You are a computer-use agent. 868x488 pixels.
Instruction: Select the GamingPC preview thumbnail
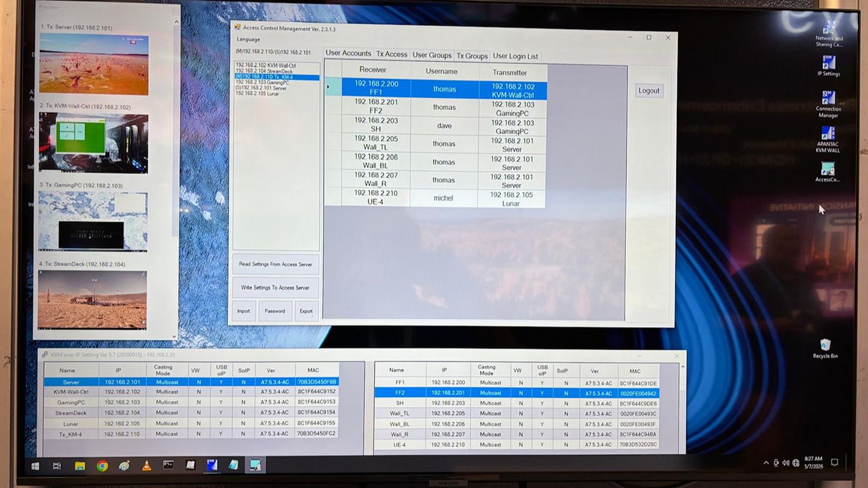(x=93, y=221)
